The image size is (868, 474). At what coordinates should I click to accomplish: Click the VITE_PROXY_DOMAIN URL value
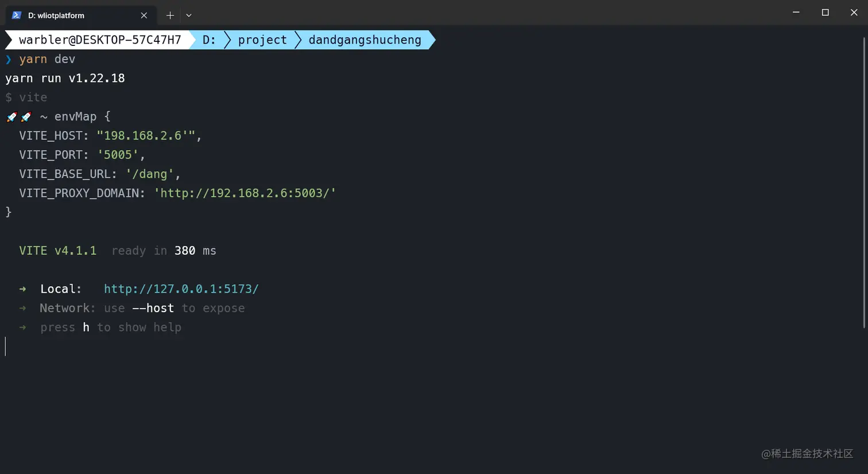(246, 193)
